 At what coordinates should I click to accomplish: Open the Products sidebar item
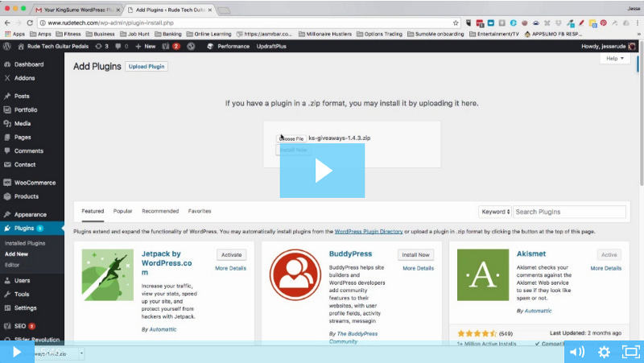click(x=27, y=196)
